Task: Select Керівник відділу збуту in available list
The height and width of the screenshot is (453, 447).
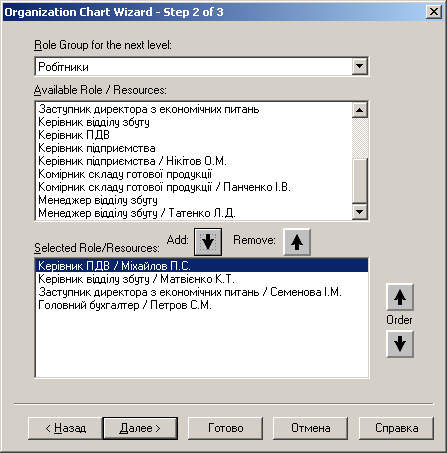Action: [194, 122]
